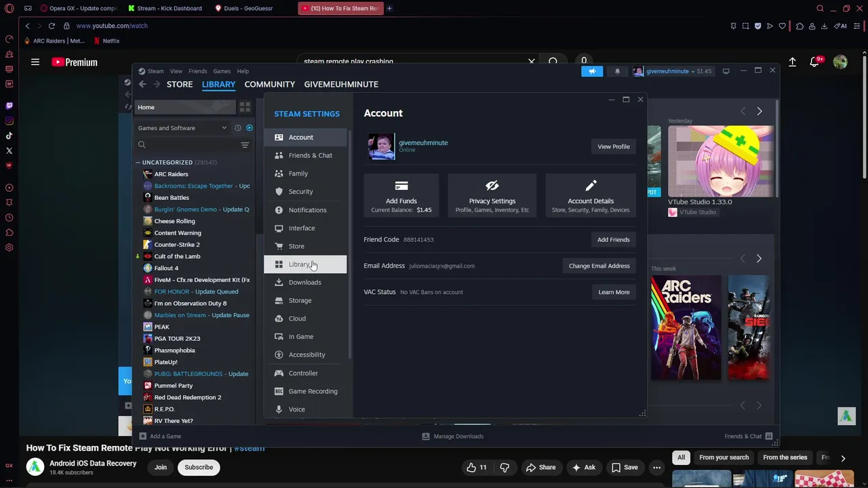
Task: Click Add a Game in Steam footer
Action: coord(160,436)
